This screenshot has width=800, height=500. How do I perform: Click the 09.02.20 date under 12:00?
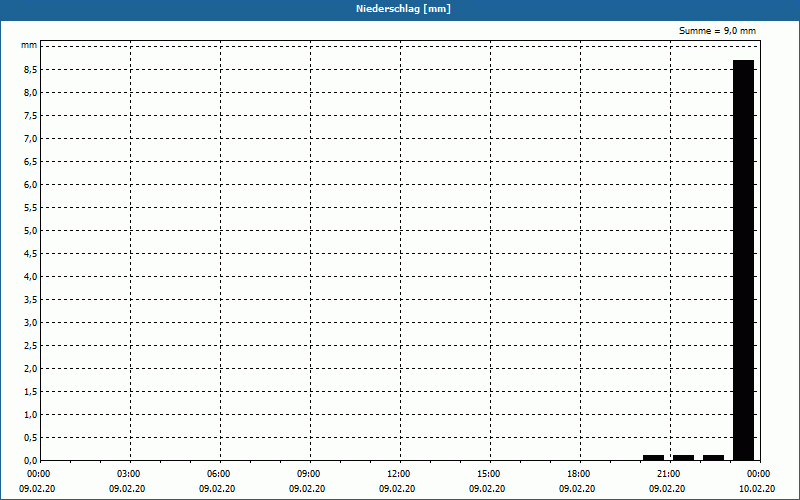[397, 489]
